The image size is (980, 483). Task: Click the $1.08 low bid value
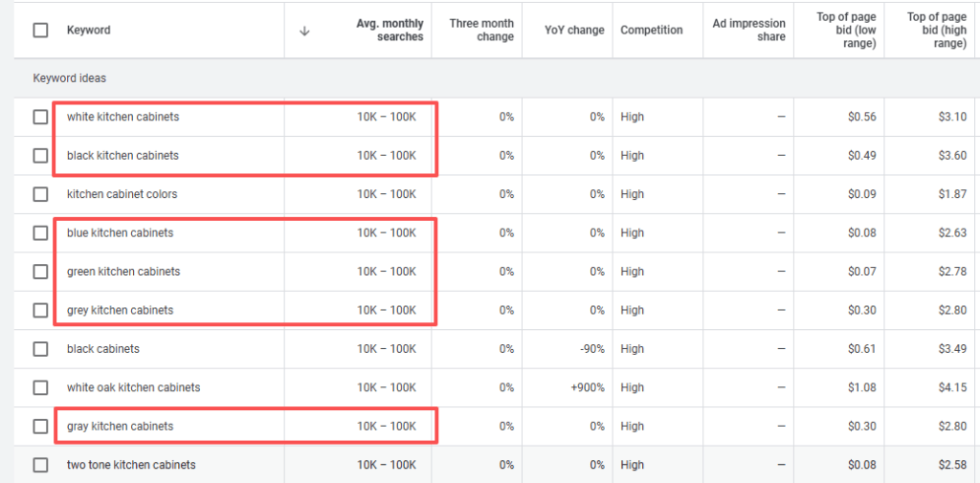coord(862,387)
